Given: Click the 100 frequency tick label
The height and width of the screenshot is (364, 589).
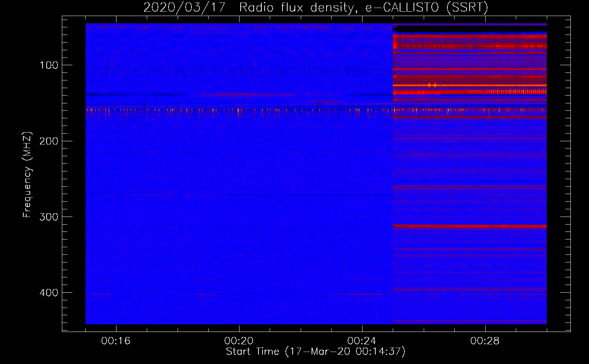Looking at the screenshot, I should (49, 65).
